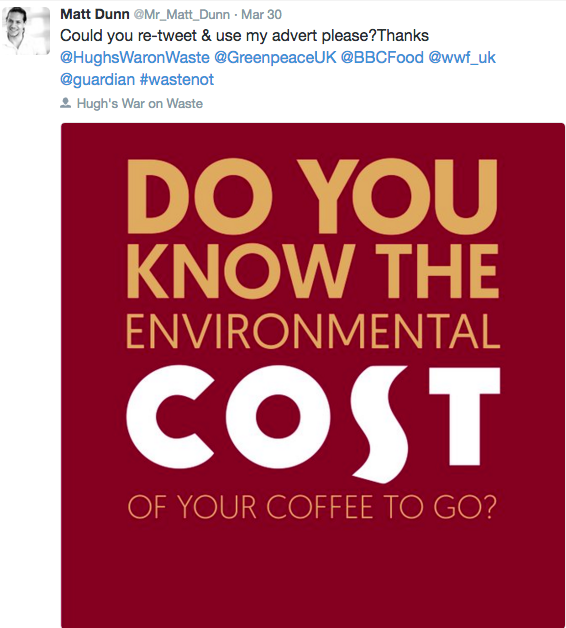Image resolution: width=566 pixels, height=628 pixels.
Task: Open the Mar 30 tweet timestamp
Action: 261,14
